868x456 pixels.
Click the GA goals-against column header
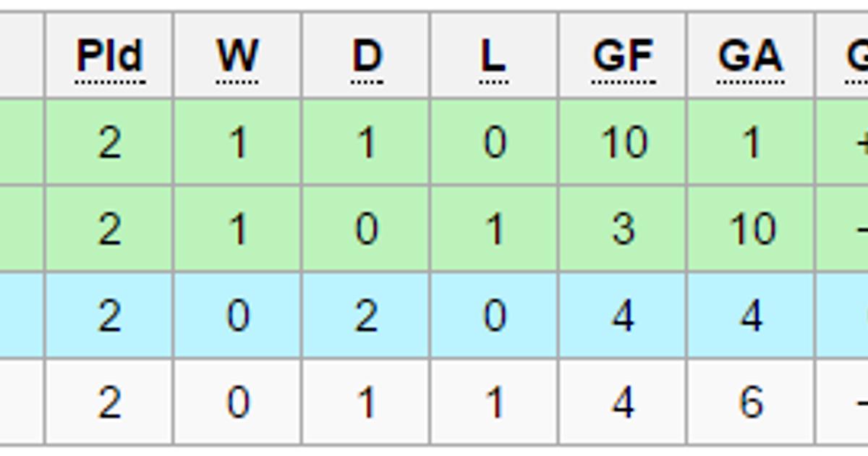[x=751, y=56]
